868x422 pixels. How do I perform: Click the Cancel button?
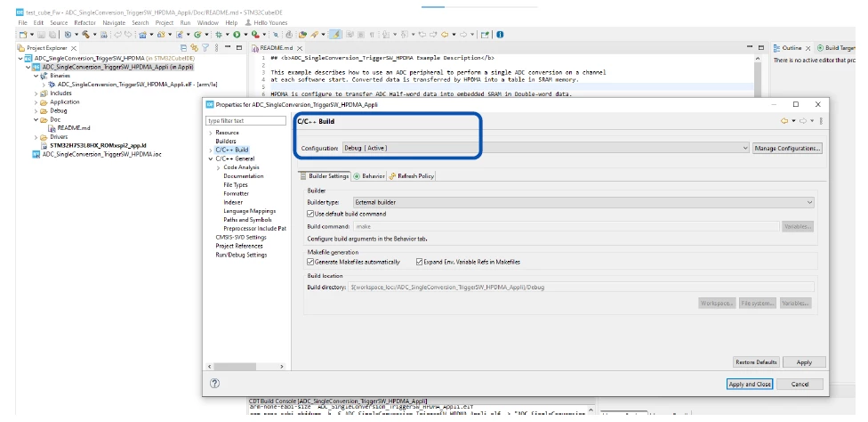pos(800,384)
